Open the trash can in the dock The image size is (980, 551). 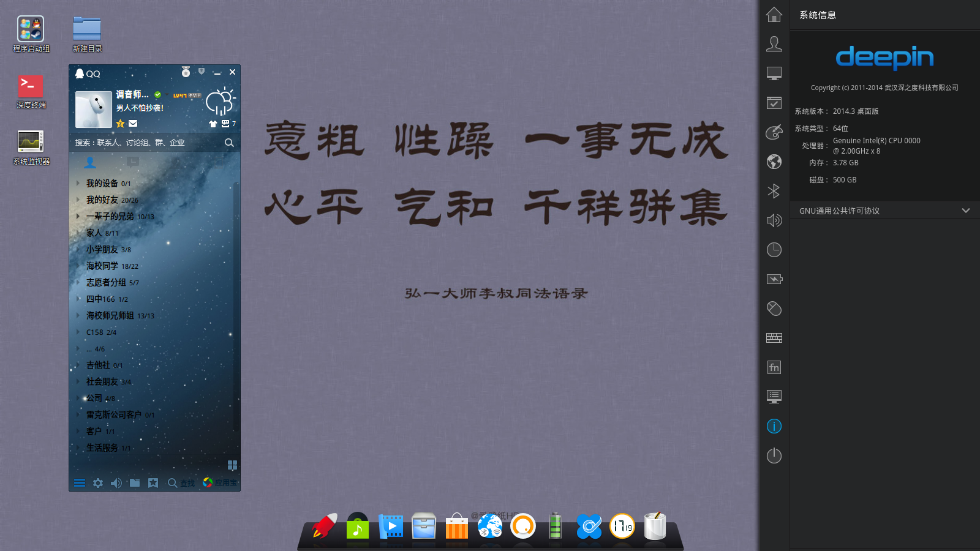(x=655, y=526)
